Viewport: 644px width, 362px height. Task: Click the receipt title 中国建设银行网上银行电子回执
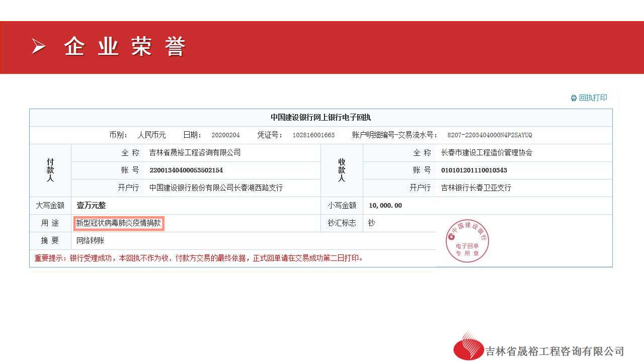(x=320, y=118)
